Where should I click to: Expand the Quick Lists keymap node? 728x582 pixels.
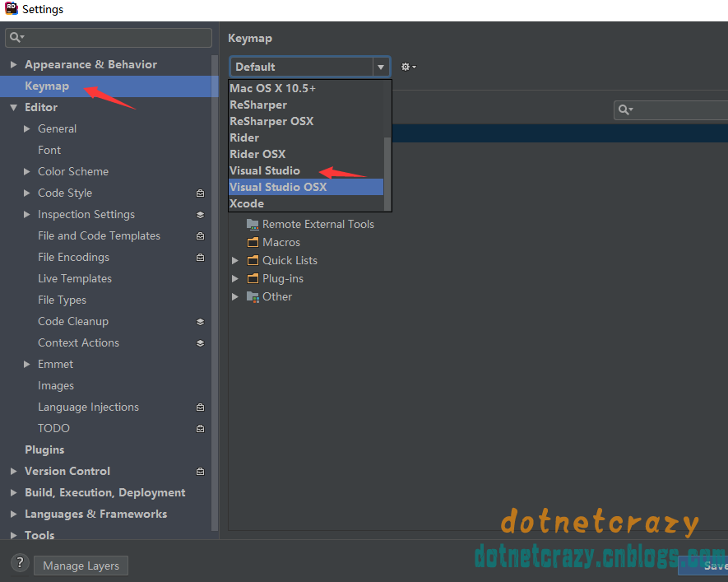click(235, 261)
